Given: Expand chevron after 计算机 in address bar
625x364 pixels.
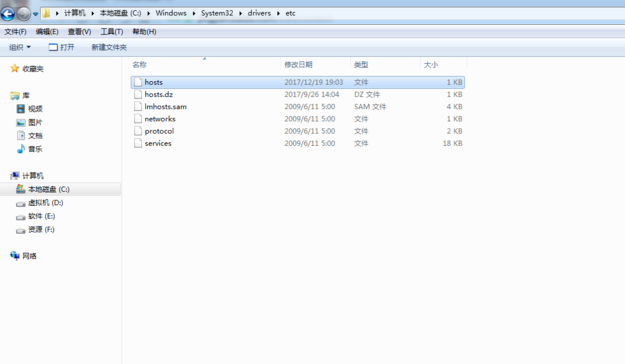Looking at the screenshot, I should pyautogui.click(x=92, y=14).
